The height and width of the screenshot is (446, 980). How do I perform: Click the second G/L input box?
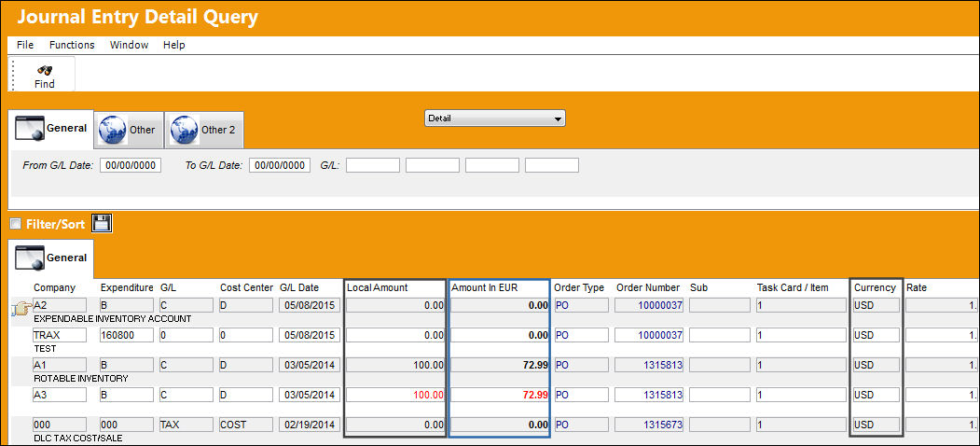(x=433, y=165)
